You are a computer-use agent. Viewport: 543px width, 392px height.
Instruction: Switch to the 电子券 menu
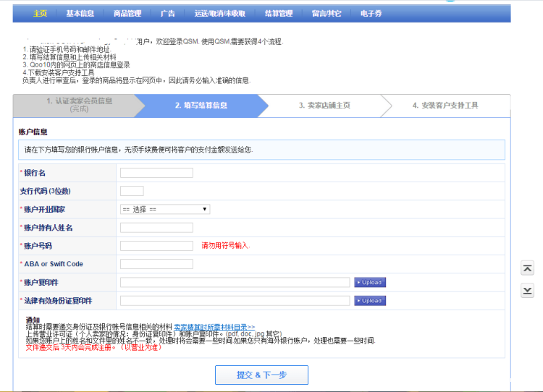coord(371,13)
